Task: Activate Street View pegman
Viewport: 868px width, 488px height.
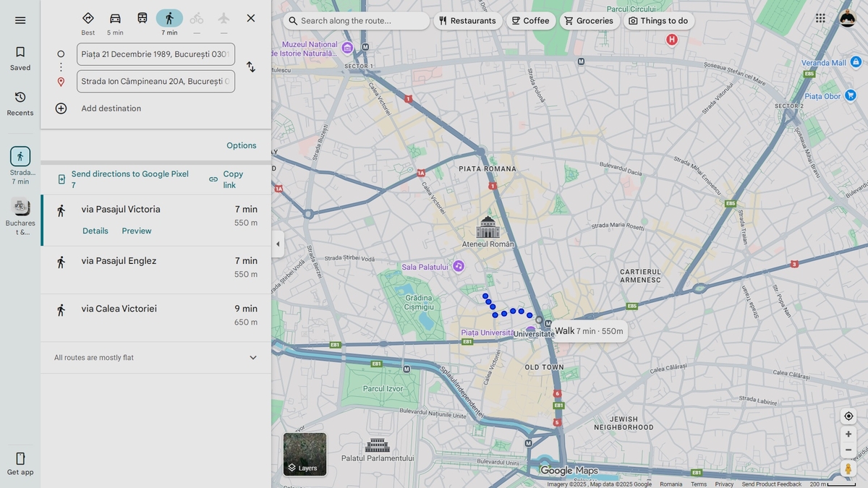Action: (x=848, y=468)
